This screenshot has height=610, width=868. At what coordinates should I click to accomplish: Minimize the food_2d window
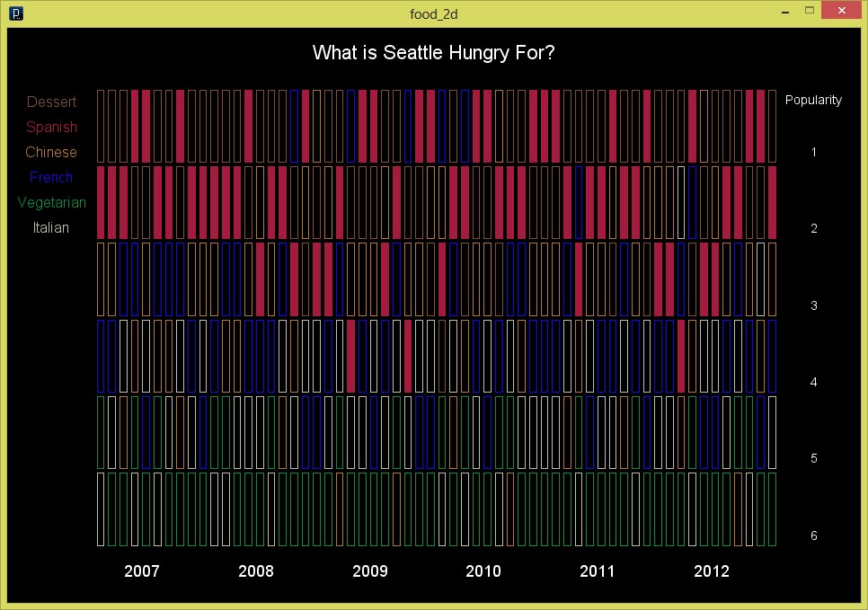point(785,13)
